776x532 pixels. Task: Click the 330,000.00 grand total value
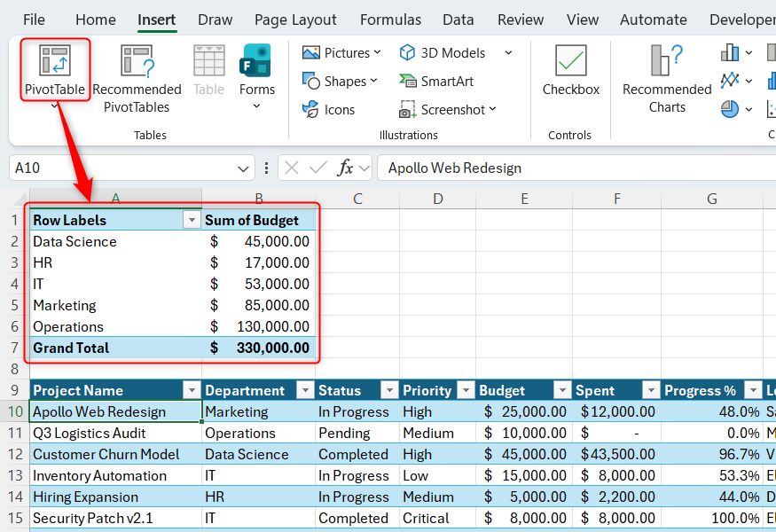pyautogui.click(x=259, y=348)
